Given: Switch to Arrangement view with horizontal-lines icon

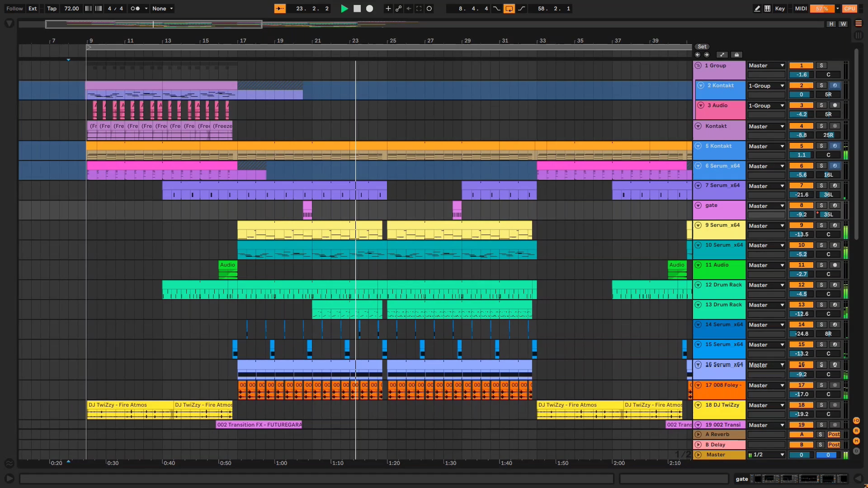Looking at the screenshot, I should pos(858,23).
